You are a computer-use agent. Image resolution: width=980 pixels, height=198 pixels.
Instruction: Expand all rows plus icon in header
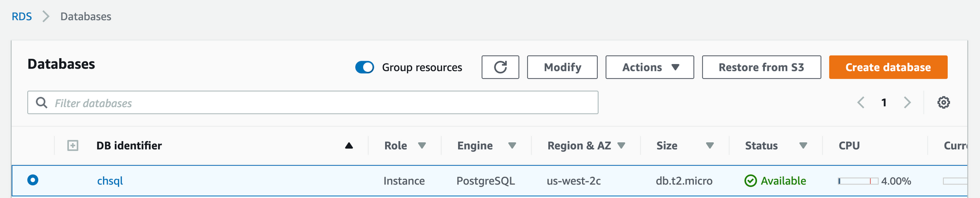pos(73,146)
